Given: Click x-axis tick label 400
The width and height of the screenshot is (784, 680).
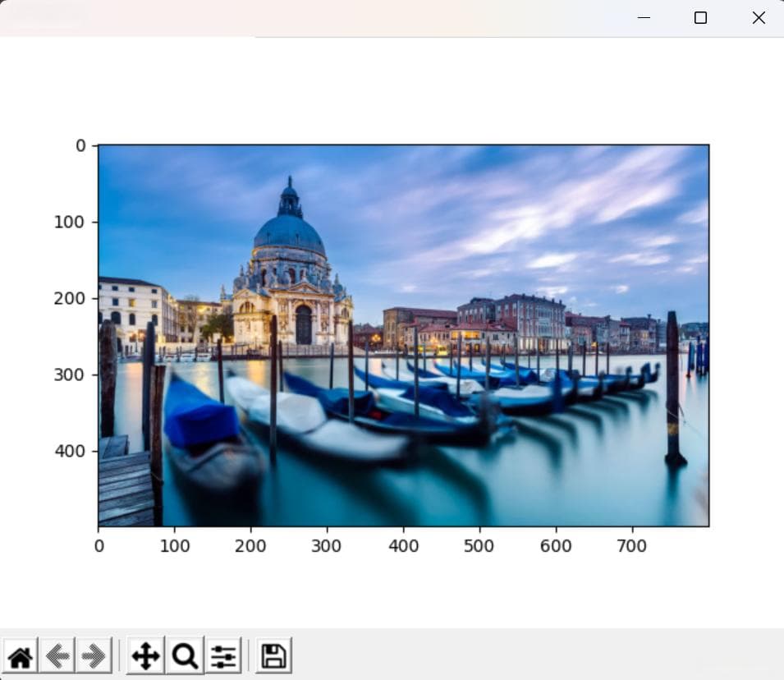Looking at the screenshot, I should point(404,546).
